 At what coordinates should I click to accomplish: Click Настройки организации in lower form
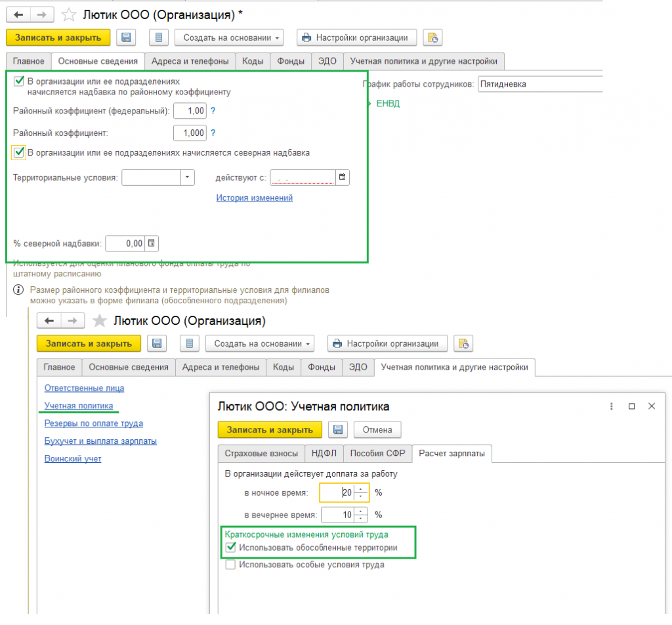387,343
